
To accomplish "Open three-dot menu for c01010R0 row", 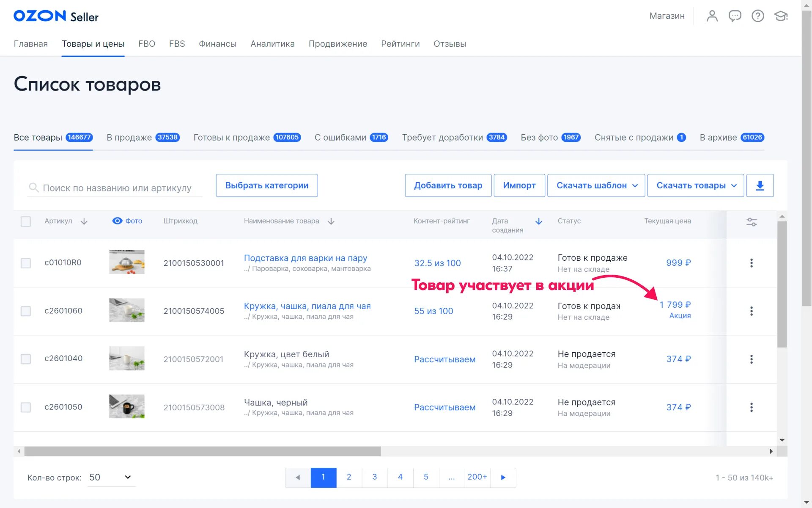I will [x=752, y=263].
